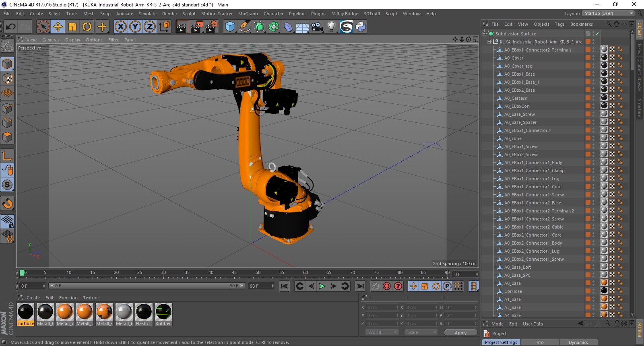Collapse the Subdivision Surface tree node
This screenshot has width=644, height=346.
click(x=485, y=34)
